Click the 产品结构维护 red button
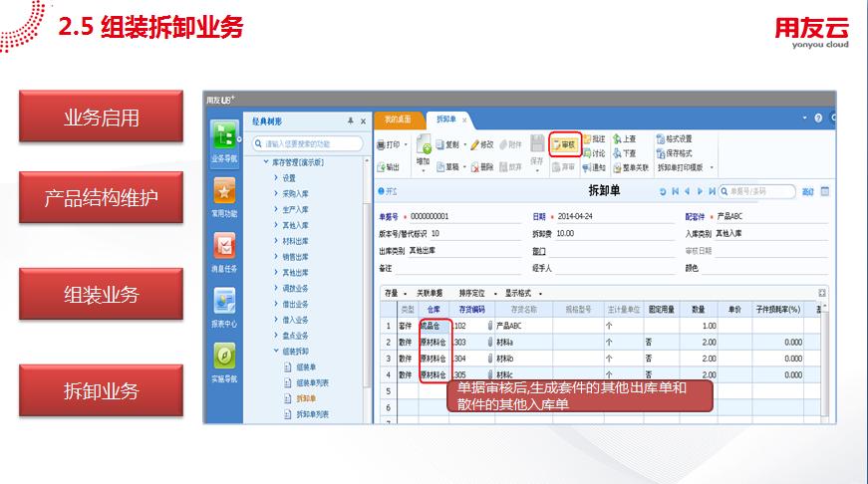Viewport: 868px width, 484px height. 101,197
